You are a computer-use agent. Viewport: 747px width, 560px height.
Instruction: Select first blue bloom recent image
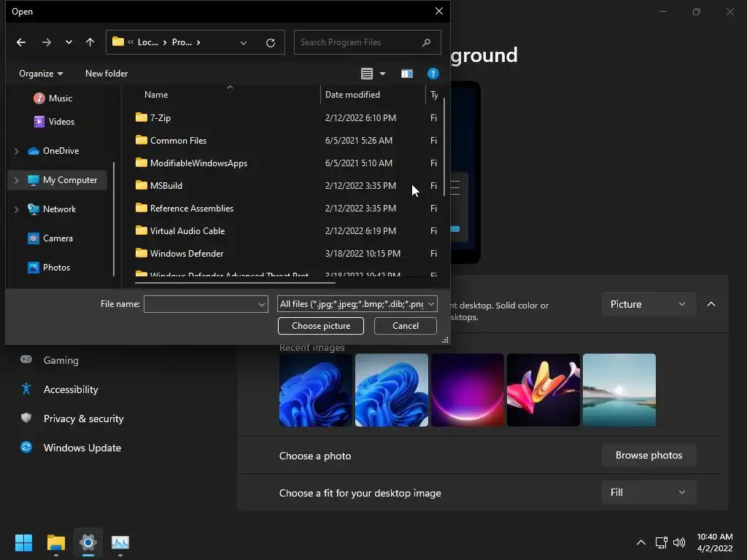pos(315,390)
